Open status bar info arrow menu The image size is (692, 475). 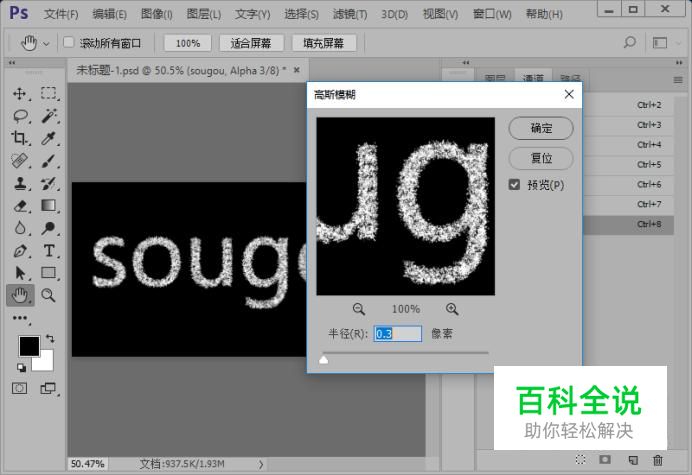point(261,464)
